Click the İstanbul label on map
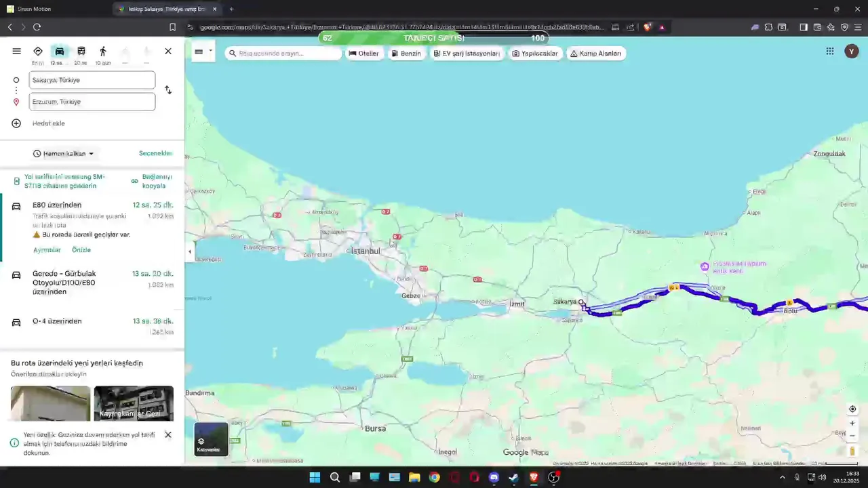This screenshot has height=488, width=868. 366,251
